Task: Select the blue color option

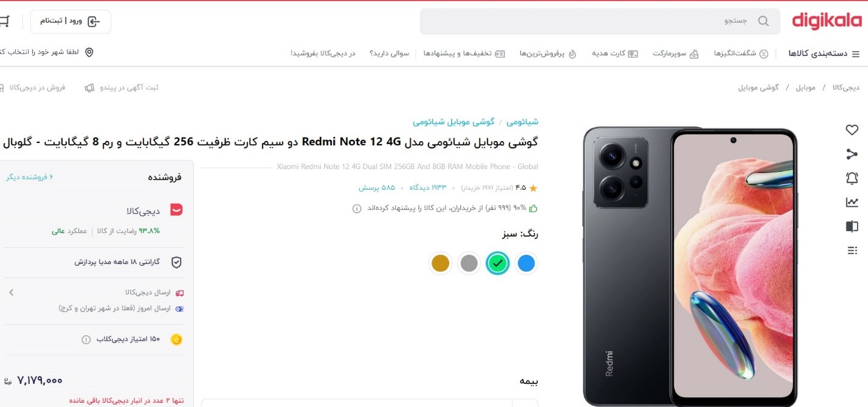Action: pyautogui.click(x=526, y=263)
